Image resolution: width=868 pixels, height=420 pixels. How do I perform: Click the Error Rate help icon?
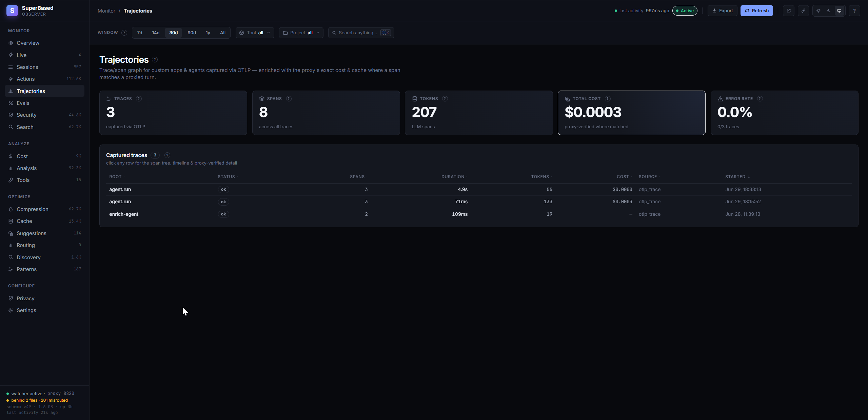pos(760,99)
